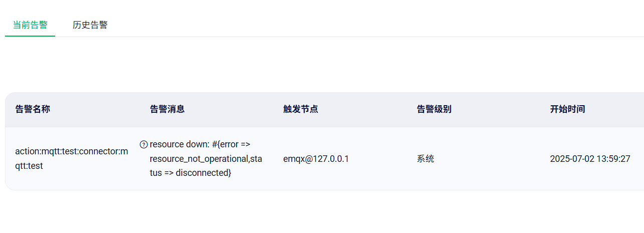Open the 历史告警 tab
The height and width of the screenshot is (233, 644).
point(90,25)
